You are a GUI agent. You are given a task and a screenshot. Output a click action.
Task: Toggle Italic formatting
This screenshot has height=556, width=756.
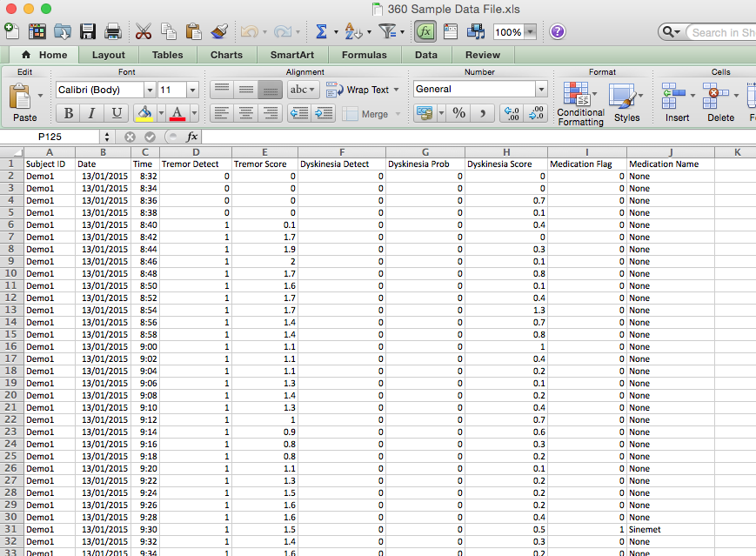tap(91, 113)
